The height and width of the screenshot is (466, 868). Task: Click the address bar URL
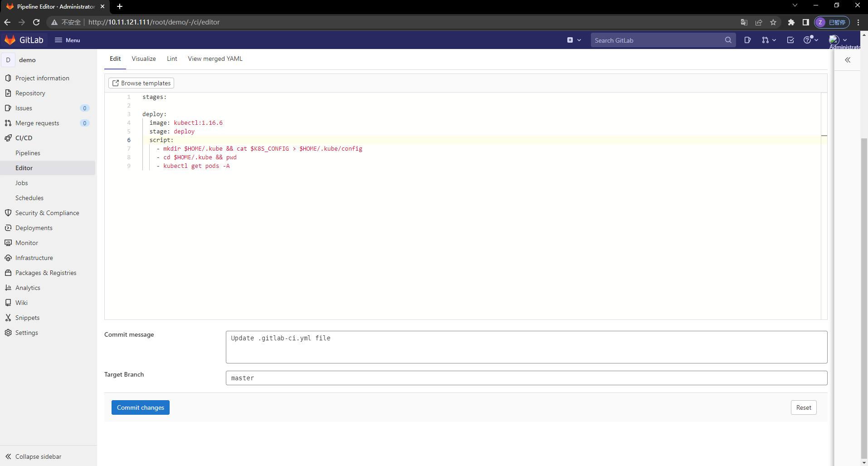[x=154, y=22]
